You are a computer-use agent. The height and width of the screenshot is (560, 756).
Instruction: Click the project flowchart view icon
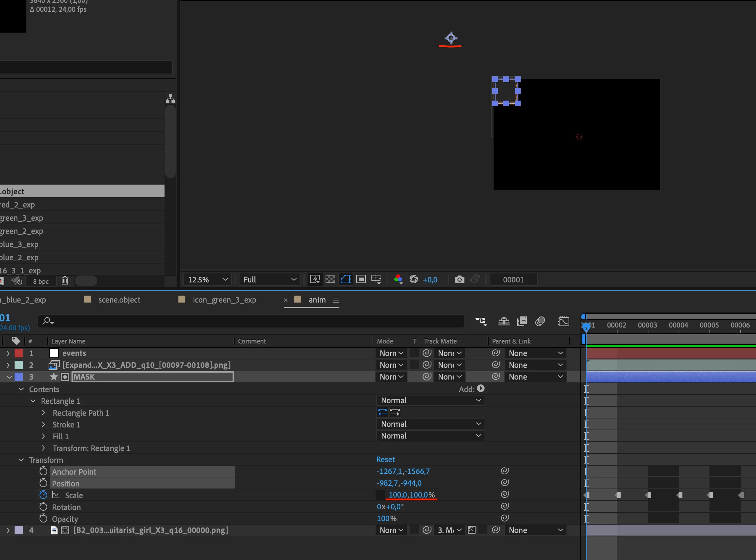pyautogui.click(x=170, y=99)
